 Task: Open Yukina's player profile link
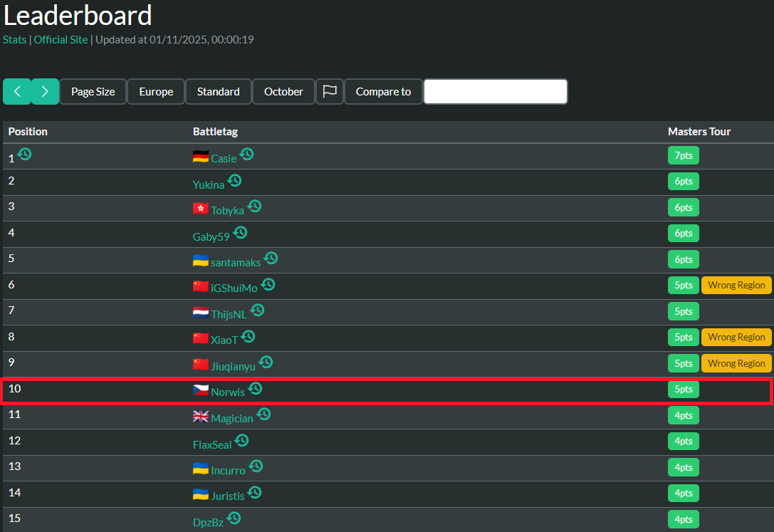pos(209,184)
